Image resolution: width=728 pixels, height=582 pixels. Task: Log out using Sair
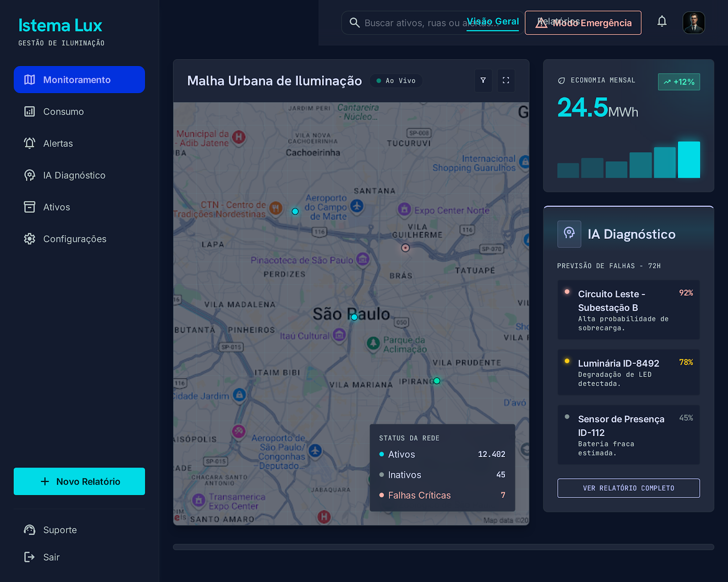tap(79, 557)
